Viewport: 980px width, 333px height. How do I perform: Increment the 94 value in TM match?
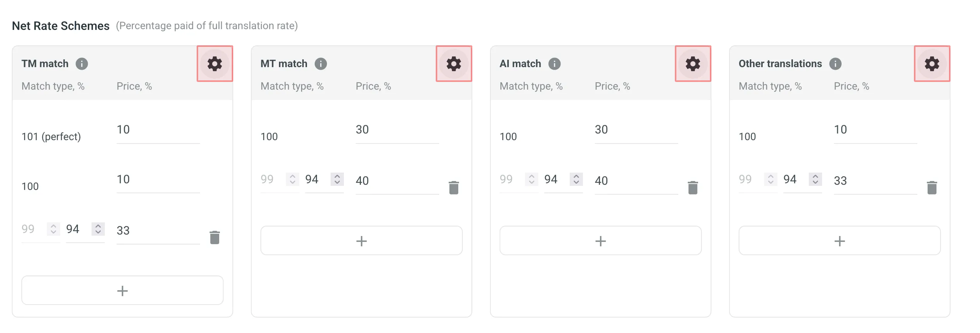pos(98,226)
